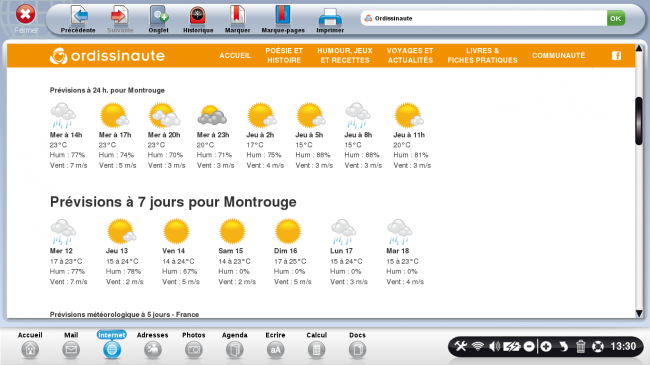Print the page with Imprimer
This screenshot has height=365, width=650.
click(x=330, y=19)
